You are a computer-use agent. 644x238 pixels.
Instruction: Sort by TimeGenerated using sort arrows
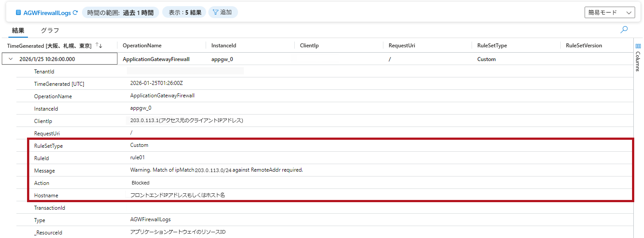pyautogui.click(x=99, y=46)
